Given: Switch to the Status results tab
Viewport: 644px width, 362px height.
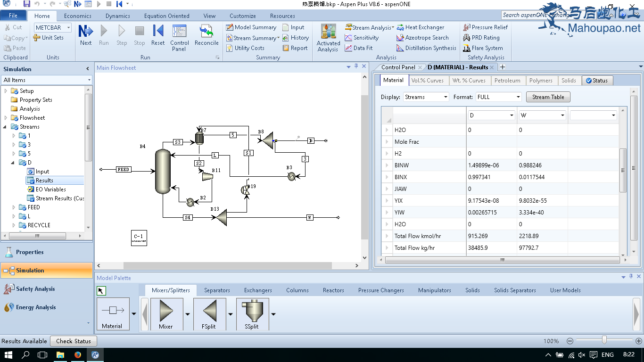Looking at the screenshot, I should [597, 81].
